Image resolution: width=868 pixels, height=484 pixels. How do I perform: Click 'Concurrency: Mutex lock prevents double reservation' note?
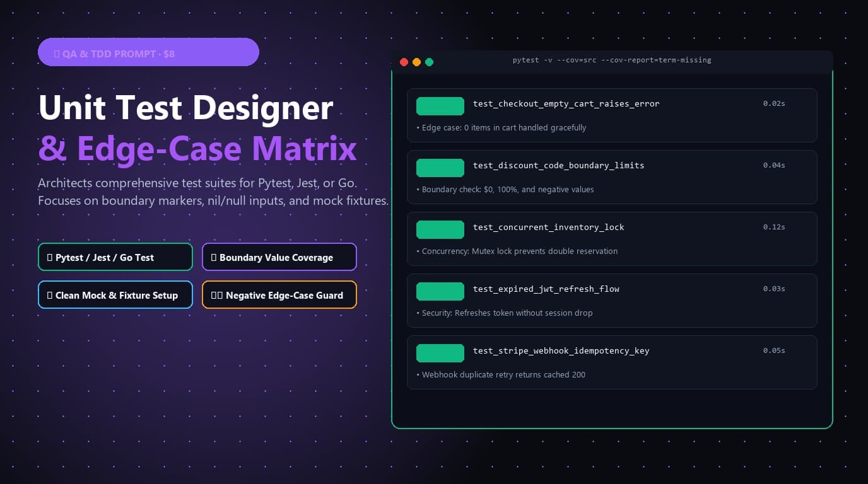tap(517, 251)
